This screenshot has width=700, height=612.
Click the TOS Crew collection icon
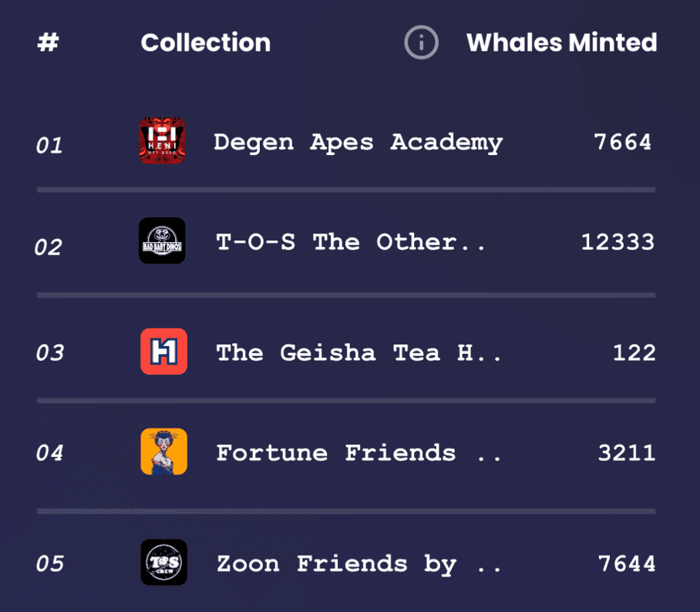tap(163, 562)
